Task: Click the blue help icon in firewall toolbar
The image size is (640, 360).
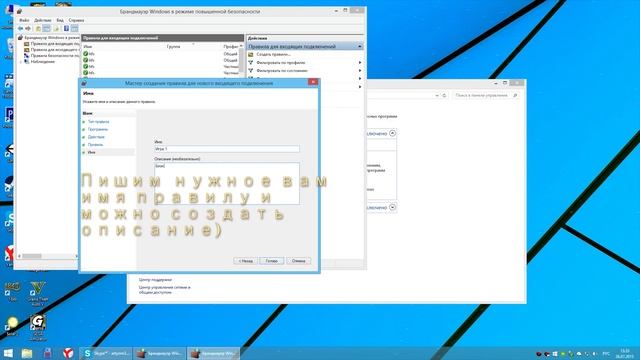Action: tap(66, 29)
